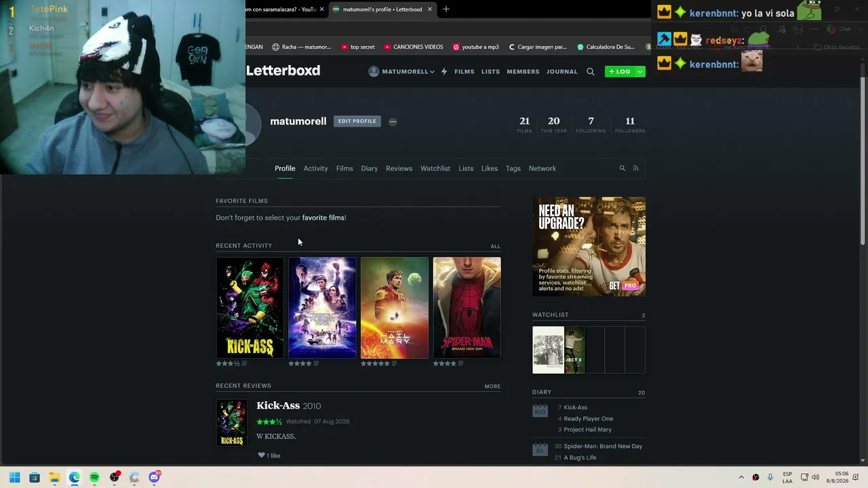The height and width of the screenshot is (488, 868).
Task: Click the green + LOG button
Action: coord(619,71)
